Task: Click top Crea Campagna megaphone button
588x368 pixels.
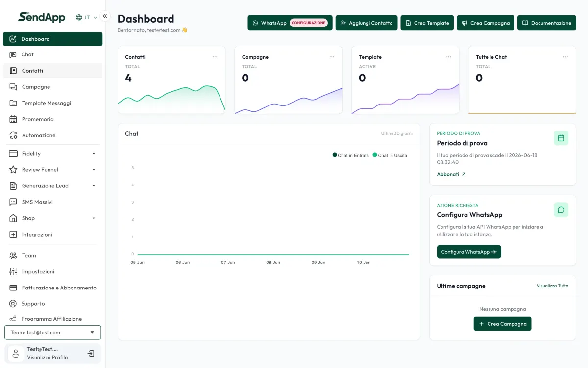Action: [x=486, y=23]
